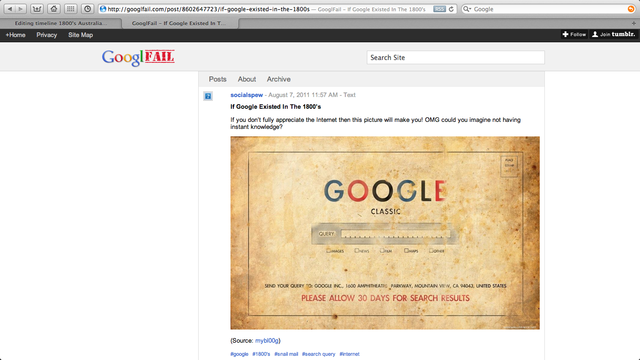Open the Top Sites grid icon
Image resolution: width=640 pixels, height=360 pixels.
tap(70, 9)
